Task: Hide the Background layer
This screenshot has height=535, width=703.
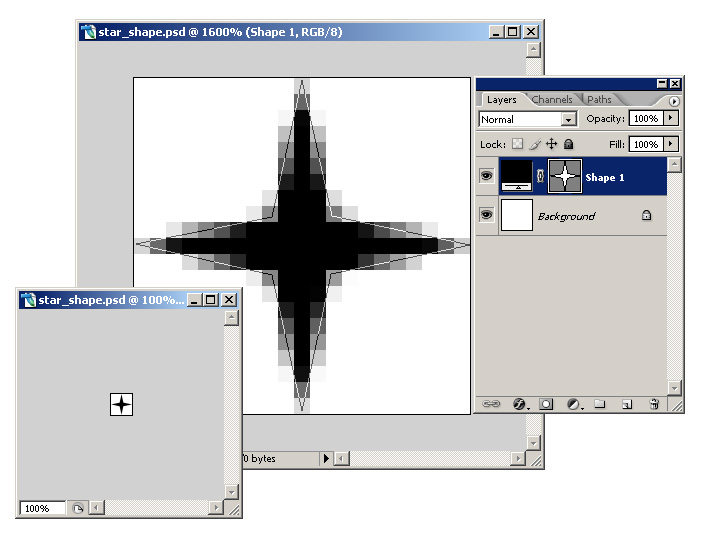Action: pos(486,215)
